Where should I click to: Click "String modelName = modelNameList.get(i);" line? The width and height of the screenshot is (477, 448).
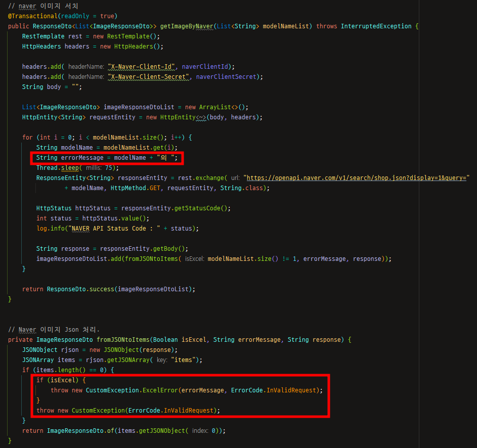107,148
